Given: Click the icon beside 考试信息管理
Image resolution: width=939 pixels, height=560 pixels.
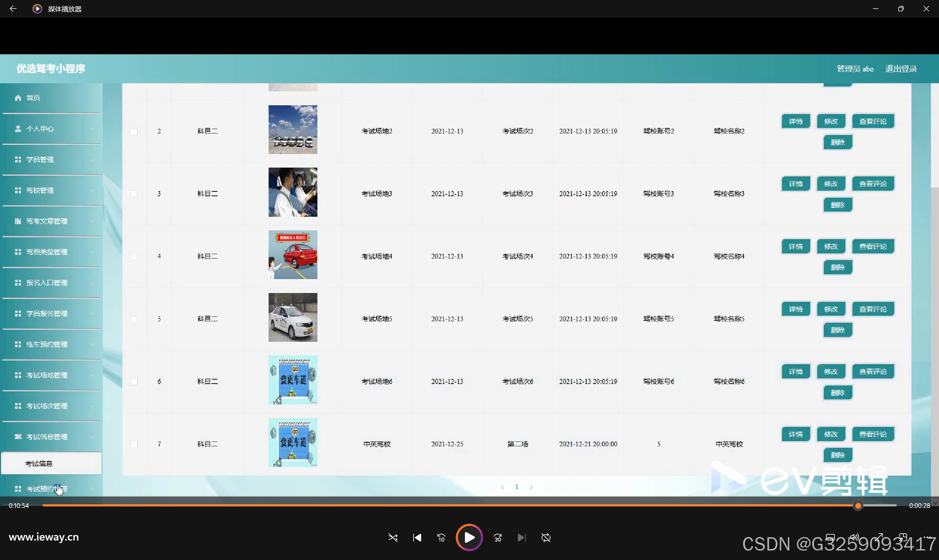Looking at the screenshot, I should (x=18, y=437).
